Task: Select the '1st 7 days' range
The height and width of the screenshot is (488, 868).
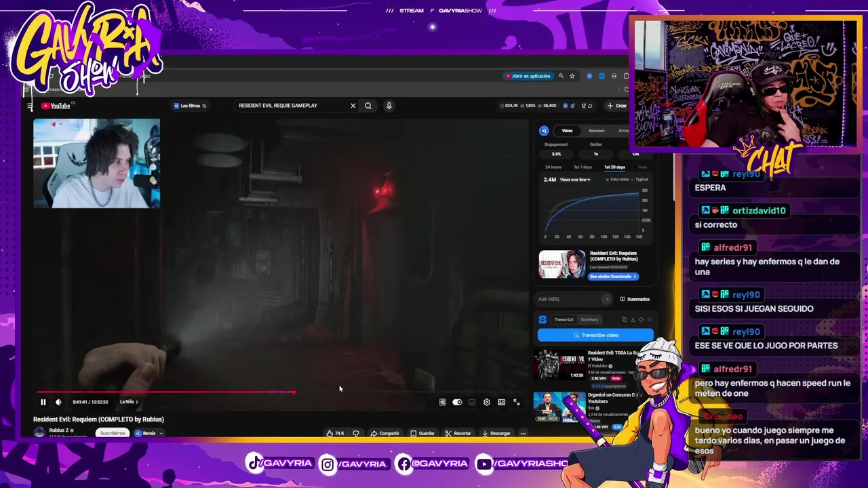Action: (583, 167)
